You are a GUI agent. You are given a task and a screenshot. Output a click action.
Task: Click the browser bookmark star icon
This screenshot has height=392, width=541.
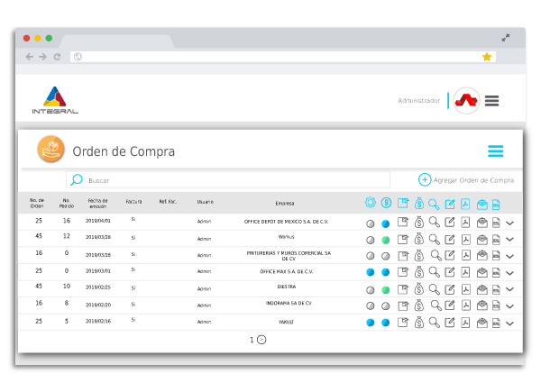(487, 57)
